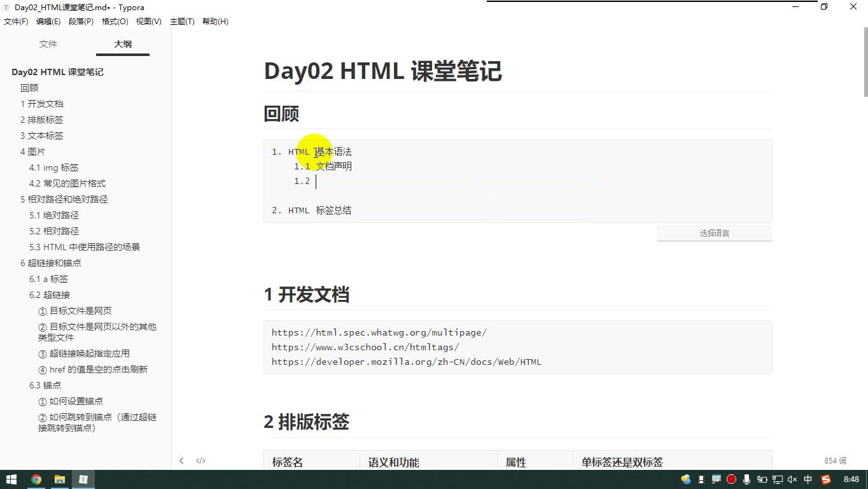Open the 段落(P) menu

coord(81,22)
